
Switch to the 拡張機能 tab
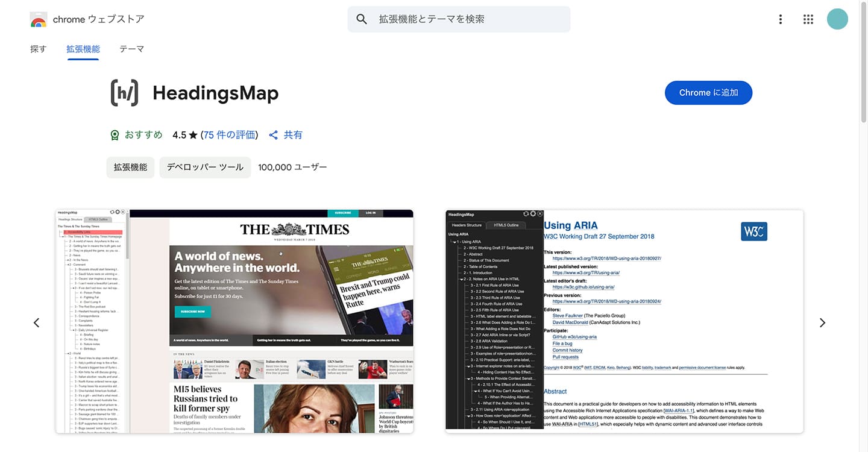83,49
